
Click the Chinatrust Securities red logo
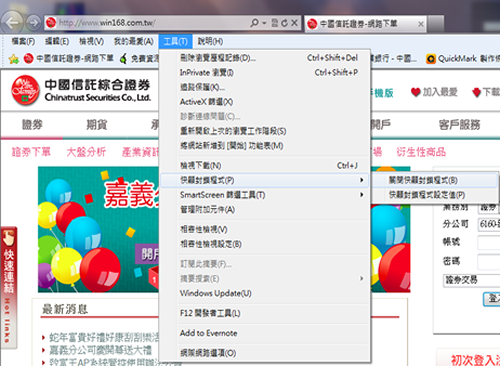click(25, 90)
